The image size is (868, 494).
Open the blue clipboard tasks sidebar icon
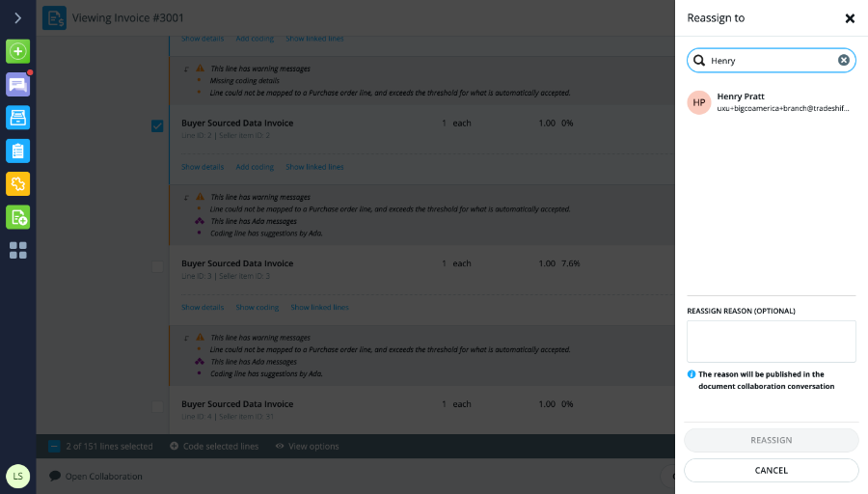[17, 151]
